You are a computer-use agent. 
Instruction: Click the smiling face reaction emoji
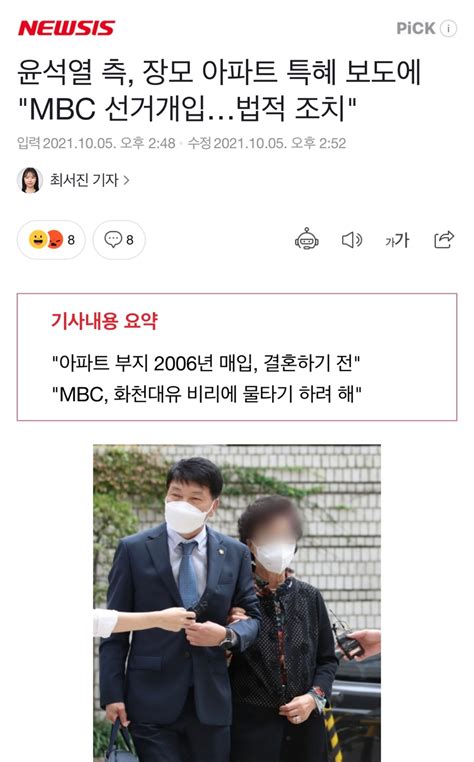[x=37, y=239]
